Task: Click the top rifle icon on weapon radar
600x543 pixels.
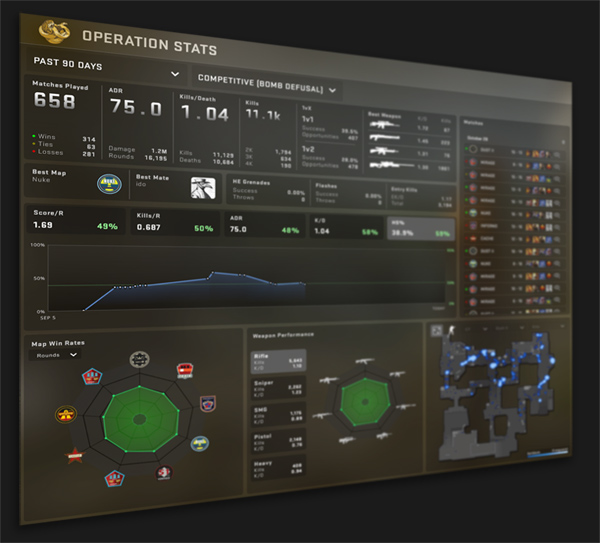Action: (x=362, y=361)
